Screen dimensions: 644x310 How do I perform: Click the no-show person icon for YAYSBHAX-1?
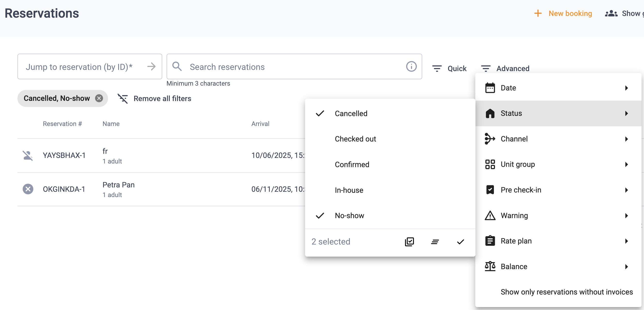(28, 155)
